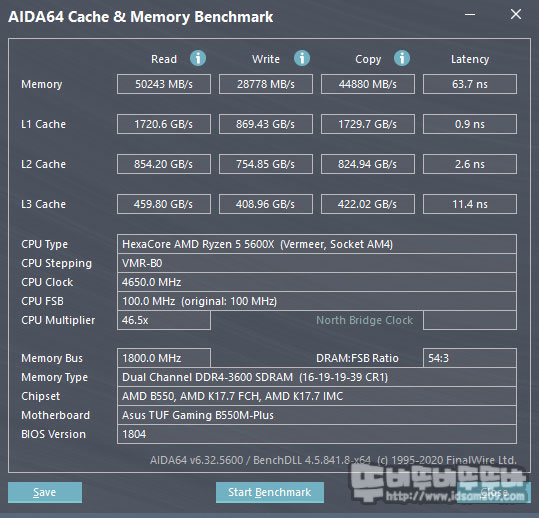Click CPU FSB value 100.0 MHz

pyautogui.click(x=317, y=301)
